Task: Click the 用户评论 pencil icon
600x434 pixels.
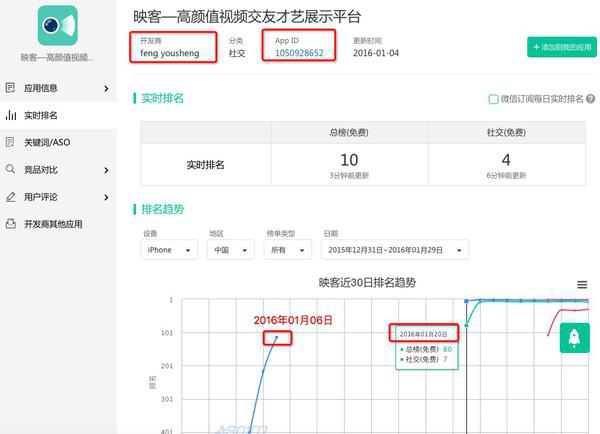Action: 10,197
